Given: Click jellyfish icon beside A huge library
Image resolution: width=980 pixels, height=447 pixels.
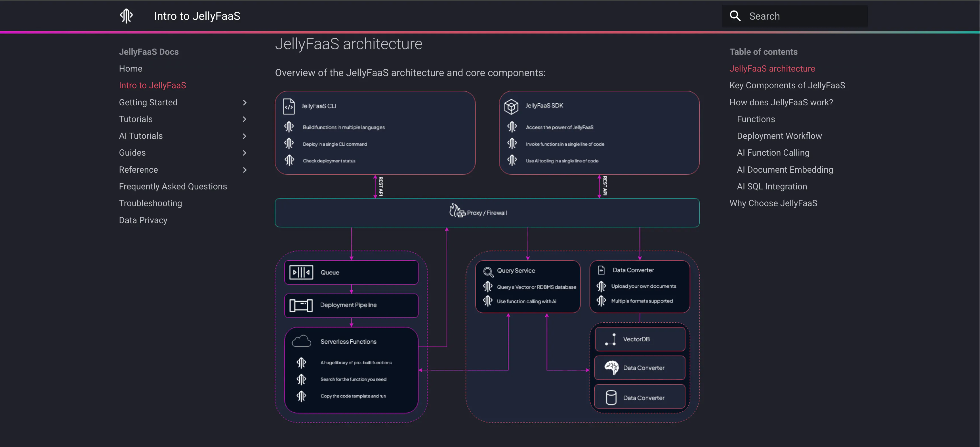Looking at the screenshot, I should 301,363.
